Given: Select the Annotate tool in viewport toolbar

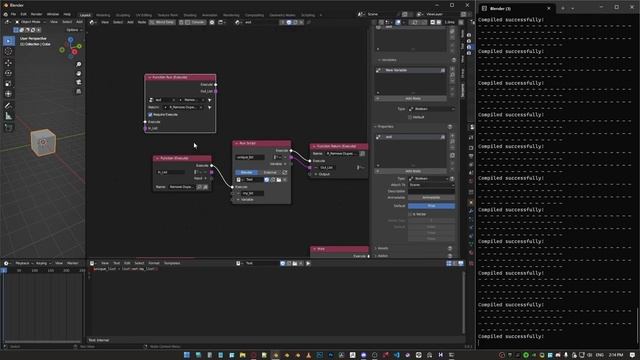Looking at the screenshot, I should pyautogui.click(x=8, y=106).
